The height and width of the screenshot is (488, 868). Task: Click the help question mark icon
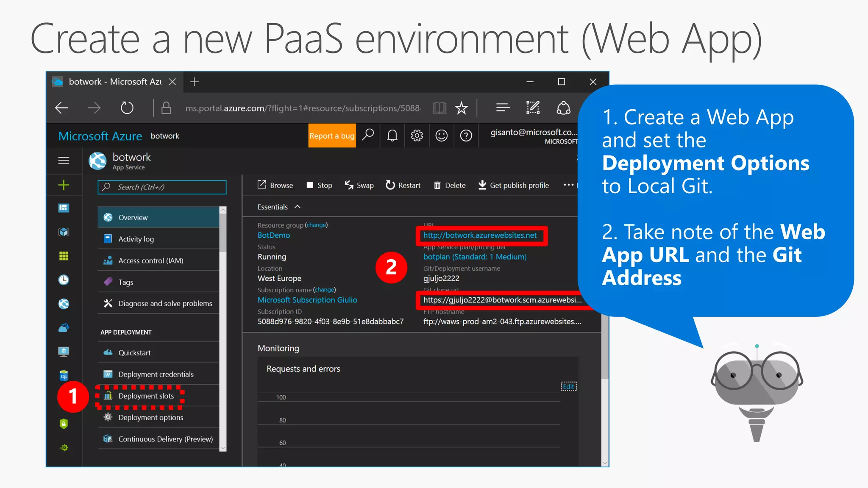point(466,136)
